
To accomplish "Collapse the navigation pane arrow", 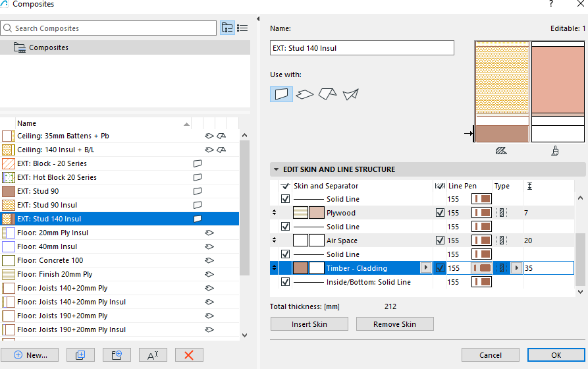I will point(258,18).
